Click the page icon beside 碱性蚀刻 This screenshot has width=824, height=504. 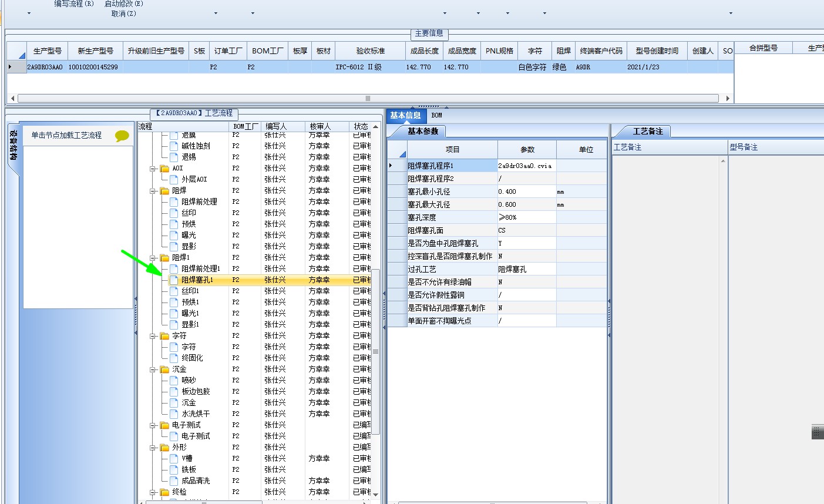click(x=174, y=146)
